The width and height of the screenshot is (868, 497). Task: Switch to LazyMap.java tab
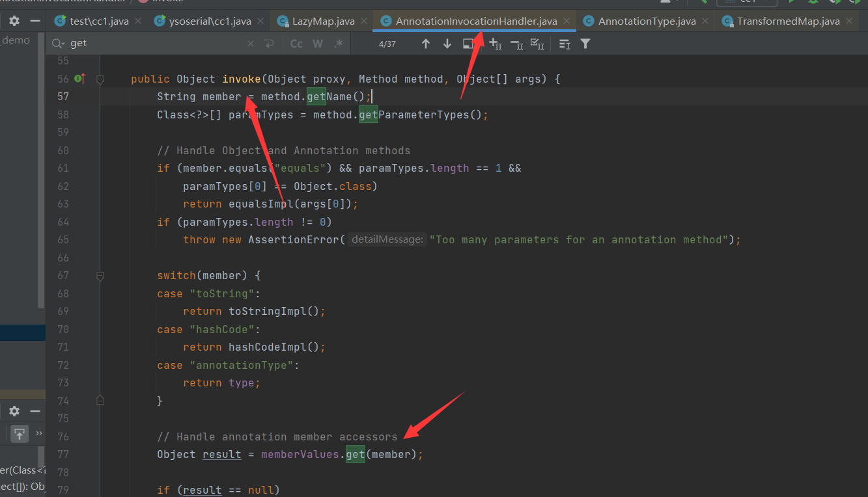[x=323, y=21]
